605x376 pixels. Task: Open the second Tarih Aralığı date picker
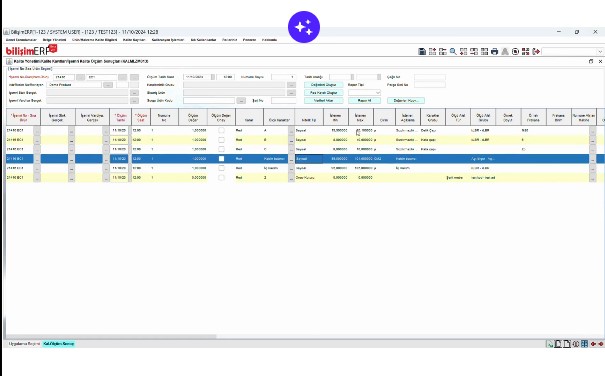click(379, 77)
